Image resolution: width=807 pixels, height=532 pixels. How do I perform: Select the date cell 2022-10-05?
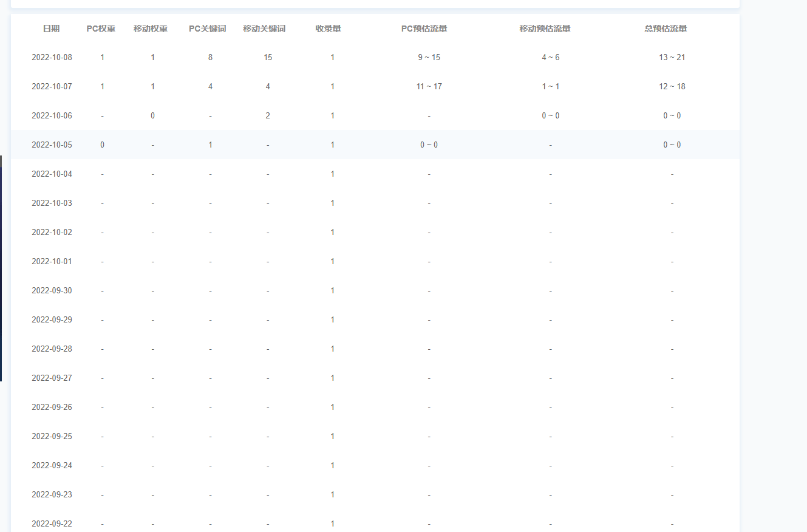(52, 145)
